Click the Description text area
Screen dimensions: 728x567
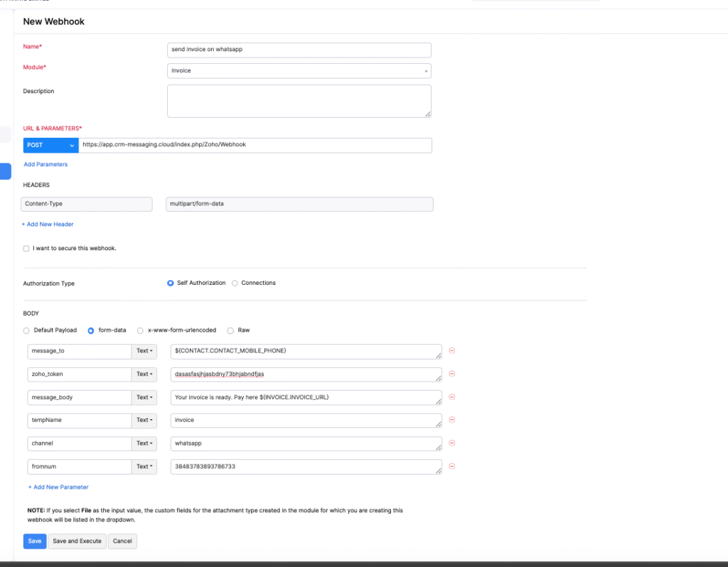(x=299, y=101)
